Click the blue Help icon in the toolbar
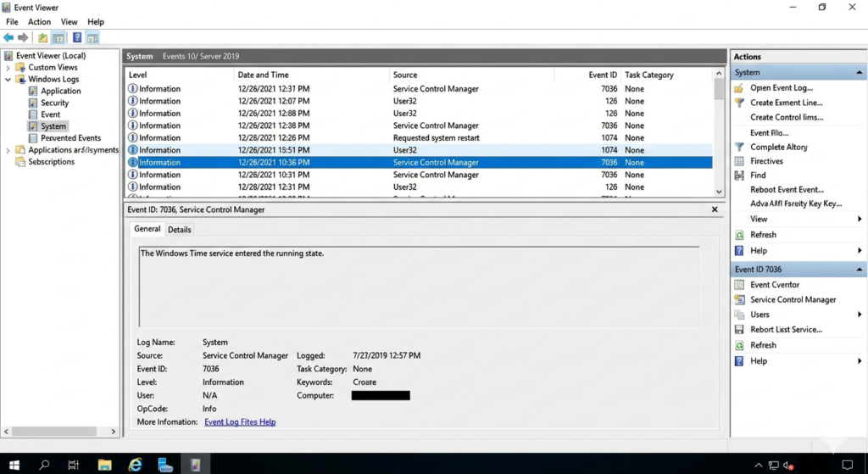This screenshot has height=474, width=868. 77,37
